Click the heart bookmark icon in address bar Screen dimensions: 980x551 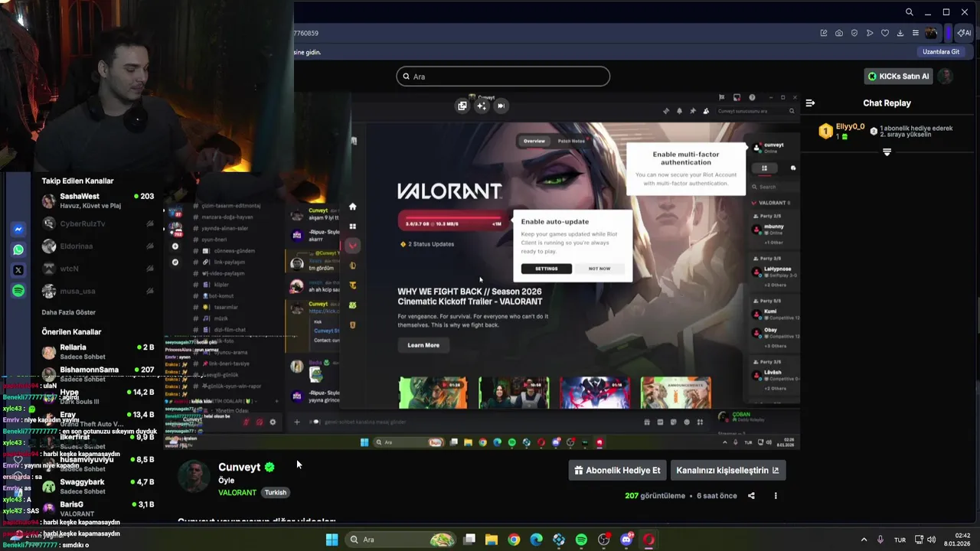tap(885, 33)
